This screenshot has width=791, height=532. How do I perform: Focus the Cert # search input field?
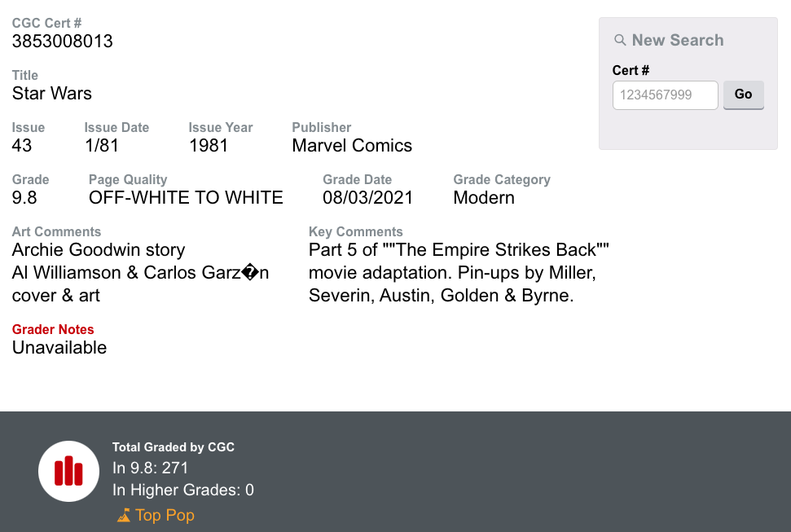point(665,95)
